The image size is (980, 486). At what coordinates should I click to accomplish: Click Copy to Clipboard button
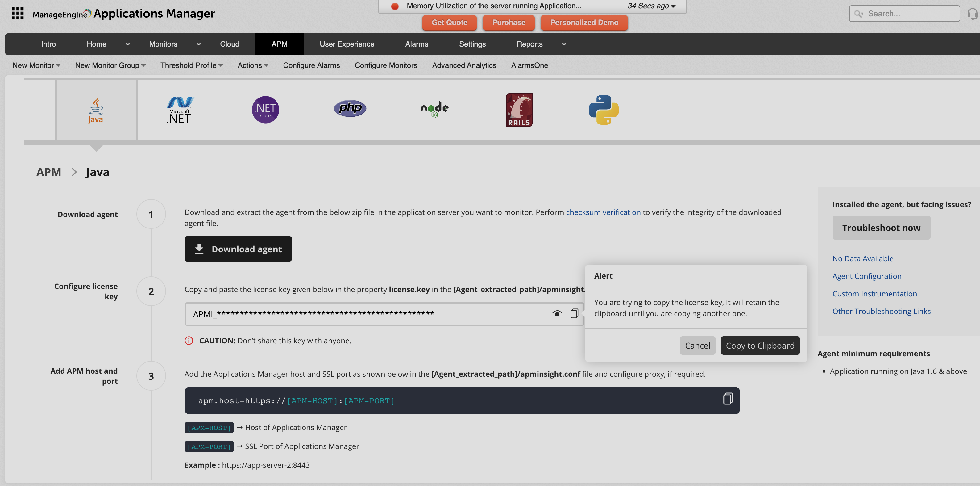coord(760,345)
